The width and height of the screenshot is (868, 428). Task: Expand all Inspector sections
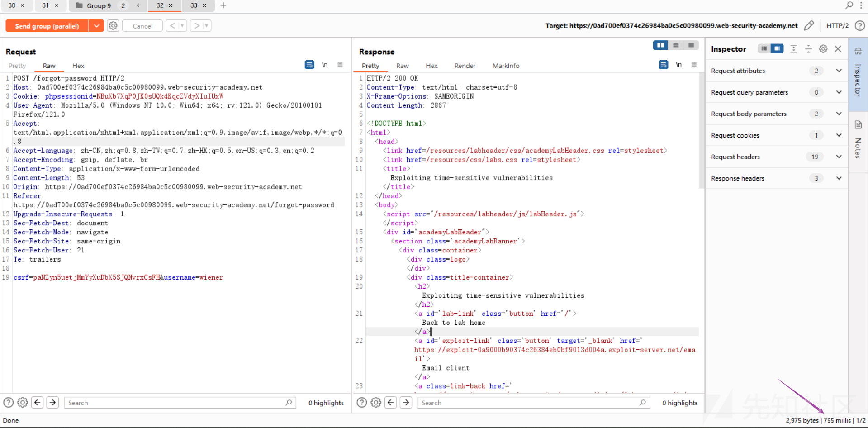793,49
